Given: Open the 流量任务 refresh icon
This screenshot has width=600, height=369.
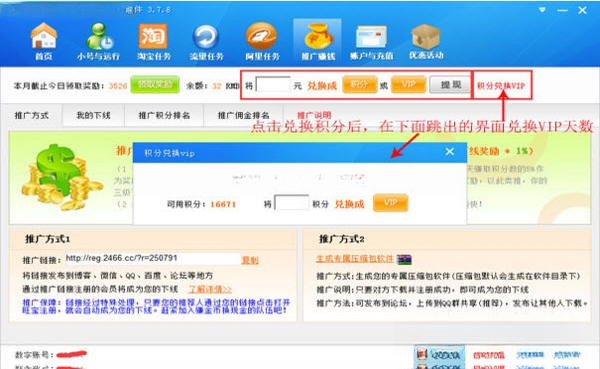Looking at the screenshot, I should click(x=206, y=41).
